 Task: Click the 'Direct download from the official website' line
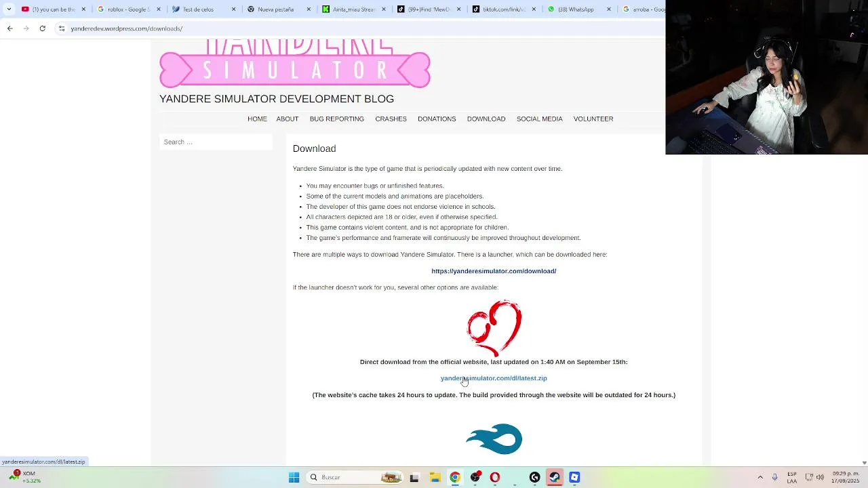(494, 362)
